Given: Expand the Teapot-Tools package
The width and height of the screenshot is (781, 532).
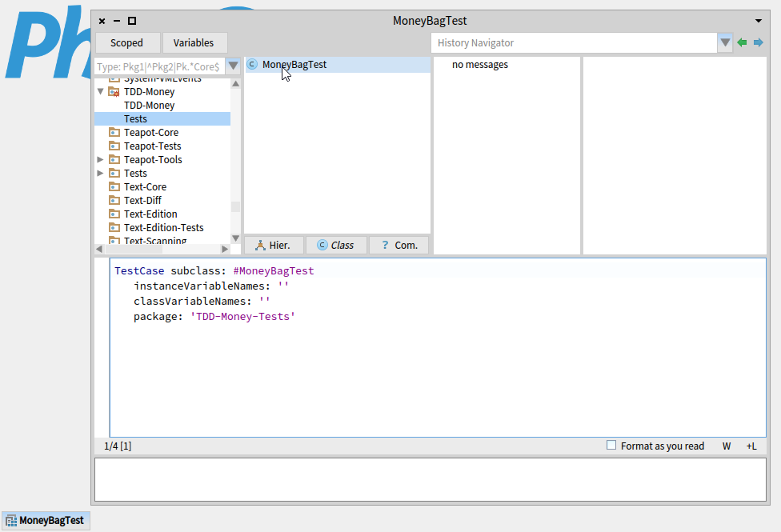Looking at the screenshot, I should (x=100, y=159).
